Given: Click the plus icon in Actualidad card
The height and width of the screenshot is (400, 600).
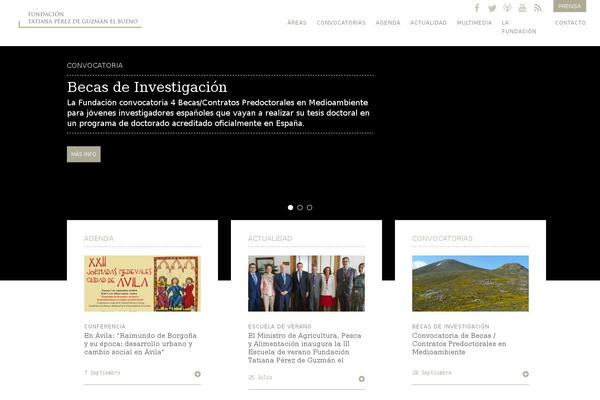Looking at the screenshot, I should pyautogui.click(x=361, y=379).
